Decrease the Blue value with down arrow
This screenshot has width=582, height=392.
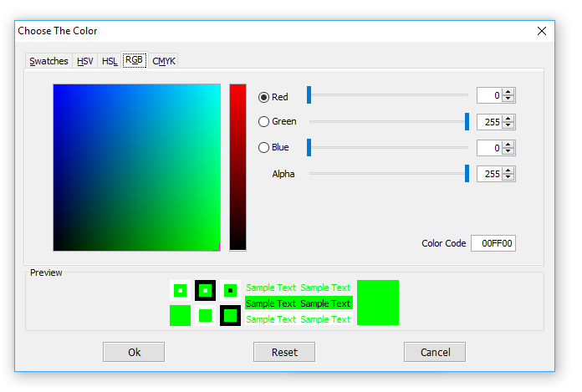[508, 151]
